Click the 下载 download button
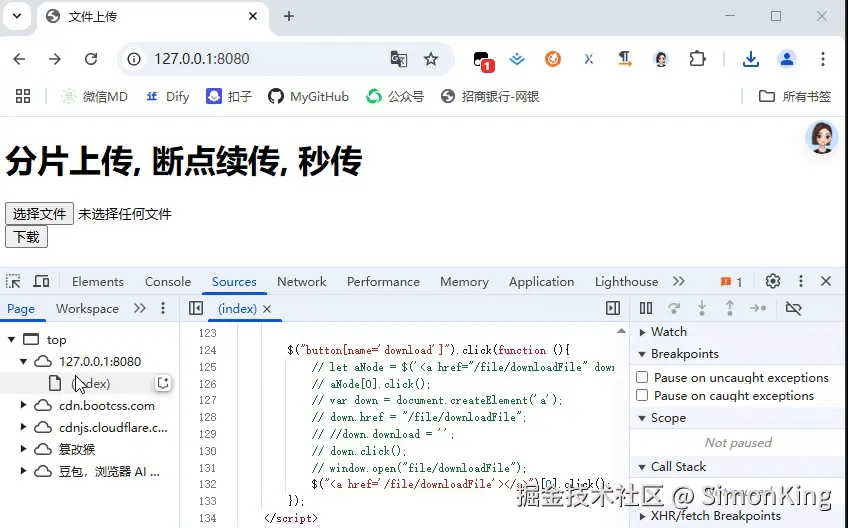848x528 pixels. tap(26, 237)
